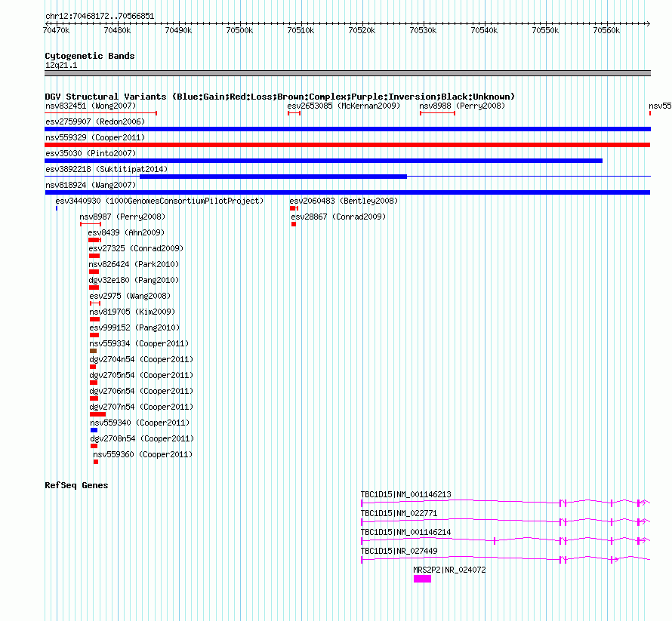Click the esv3892218 (Suktitipat2014) label
Image resolution: width=672 pixels, height=621 pixels.
click(106, 169)
